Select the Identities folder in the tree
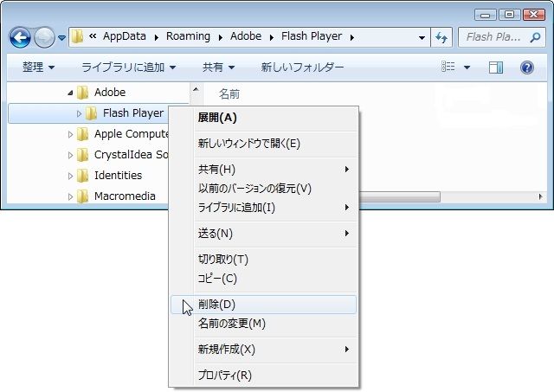 coord(118,176)
